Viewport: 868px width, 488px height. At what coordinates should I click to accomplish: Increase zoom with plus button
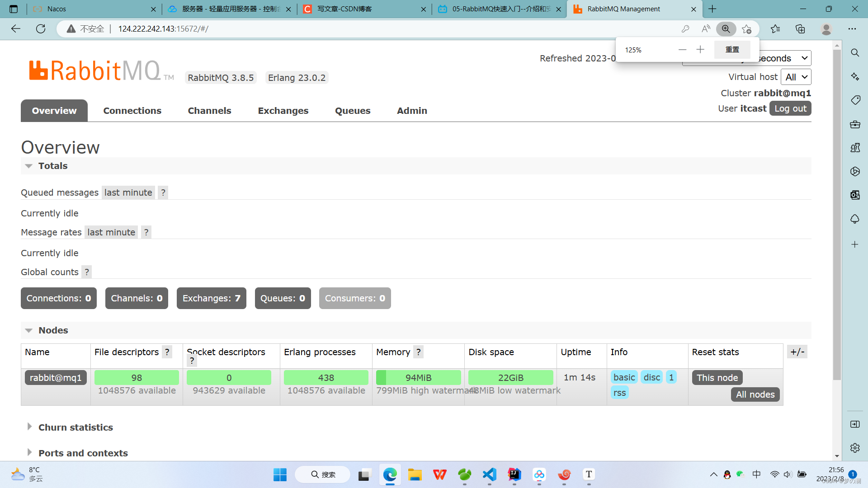(x=700, y=50)
